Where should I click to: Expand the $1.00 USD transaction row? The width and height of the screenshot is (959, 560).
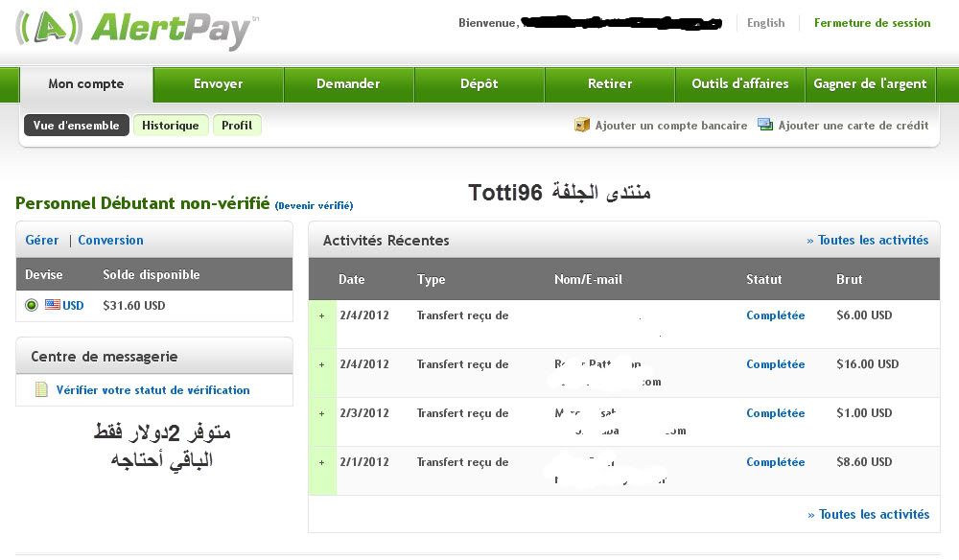[x=321, y=414]
